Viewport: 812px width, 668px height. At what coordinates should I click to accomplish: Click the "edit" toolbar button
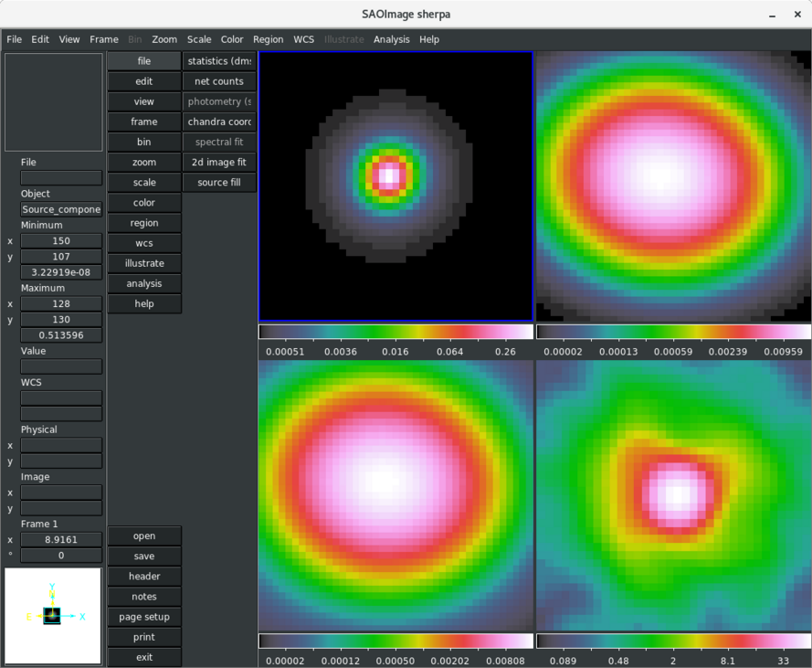pyautogui.click(x=143, y=81)
